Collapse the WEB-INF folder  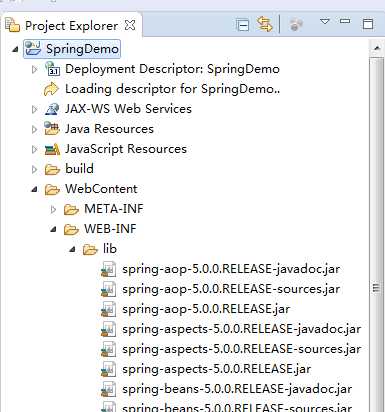53,230
